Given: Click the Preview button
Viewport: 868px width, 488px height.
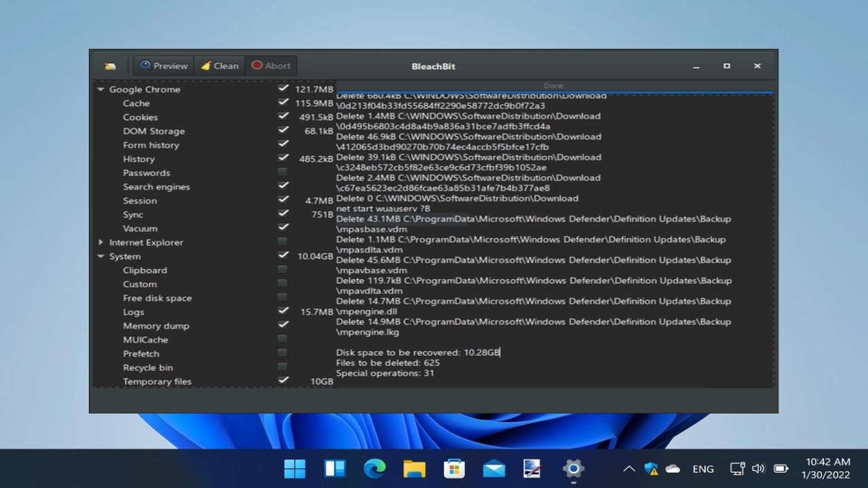Looking at the screenshot, I should (x=164, y=66).
